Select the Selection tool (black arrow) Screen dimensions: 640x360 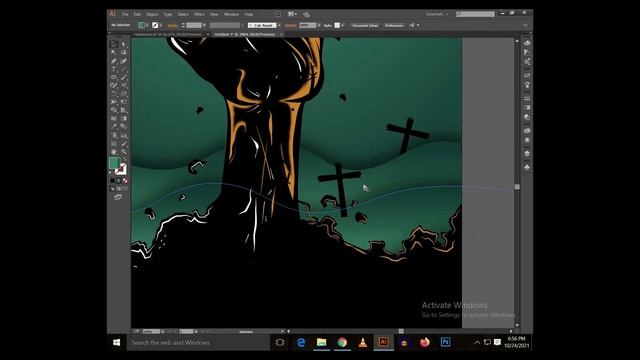[x=113, y=44]
